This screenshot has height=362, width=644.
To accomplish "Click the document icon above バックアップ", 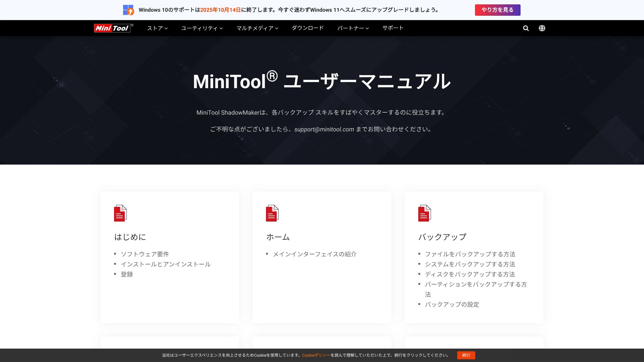I will (x=425, y=213).
